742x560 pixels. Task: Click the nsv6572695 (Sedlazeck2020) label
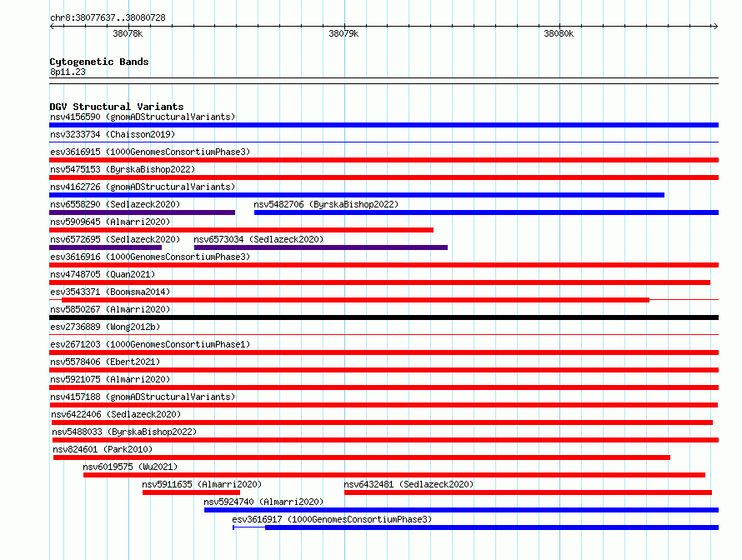point(115,239)
